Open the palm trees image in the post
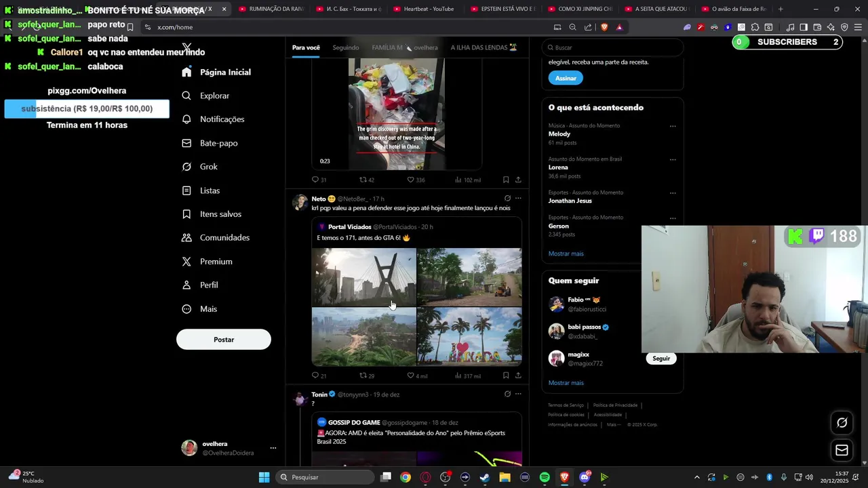This screenshot has width=868, height=488. pyautogui.click(x=469, y=337)
